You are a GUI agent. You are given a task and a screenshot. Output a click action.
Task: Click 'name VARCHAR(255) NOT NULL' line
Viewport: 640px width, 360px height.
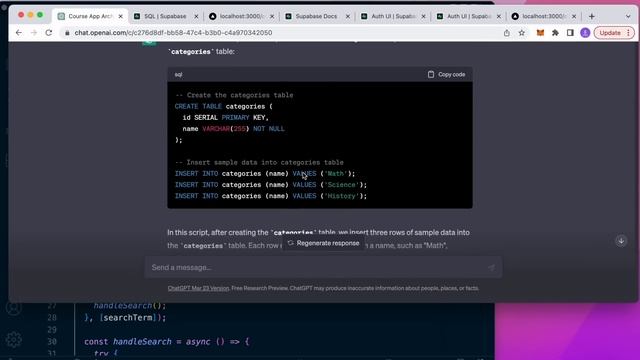(233, 129)
